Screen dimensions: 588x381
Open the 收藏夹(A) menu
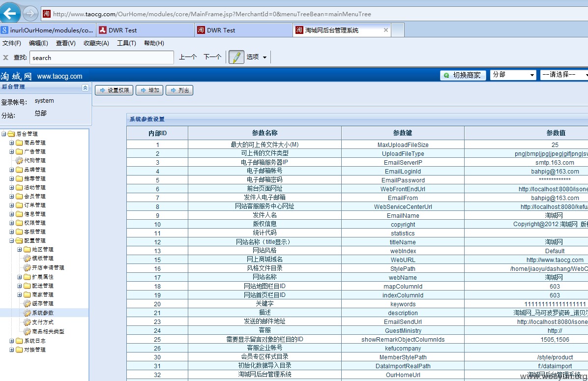(x=96, y=43)
